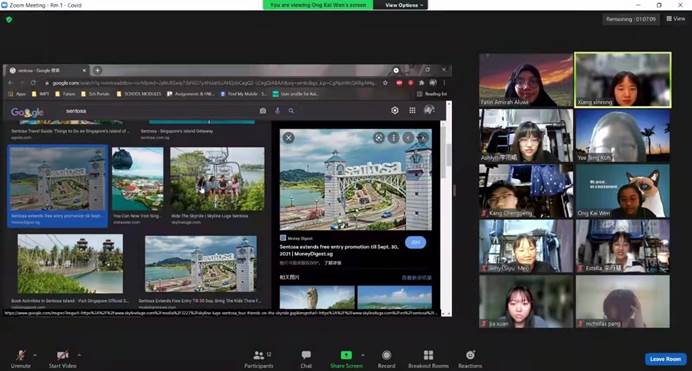Select the sentosa Google browser tab

pos(47,70)
